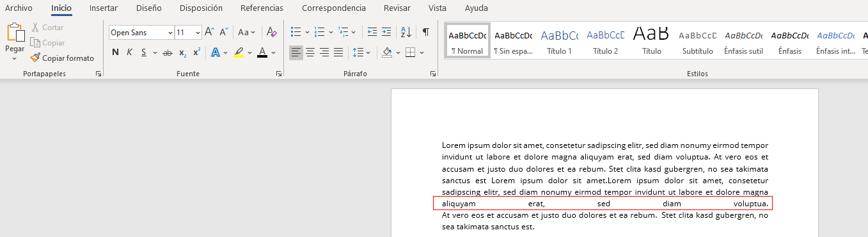Screen dimensions: 868x237
Task: Show paragraph marks with pilcrow icon
Action: [x=425, y=32]
